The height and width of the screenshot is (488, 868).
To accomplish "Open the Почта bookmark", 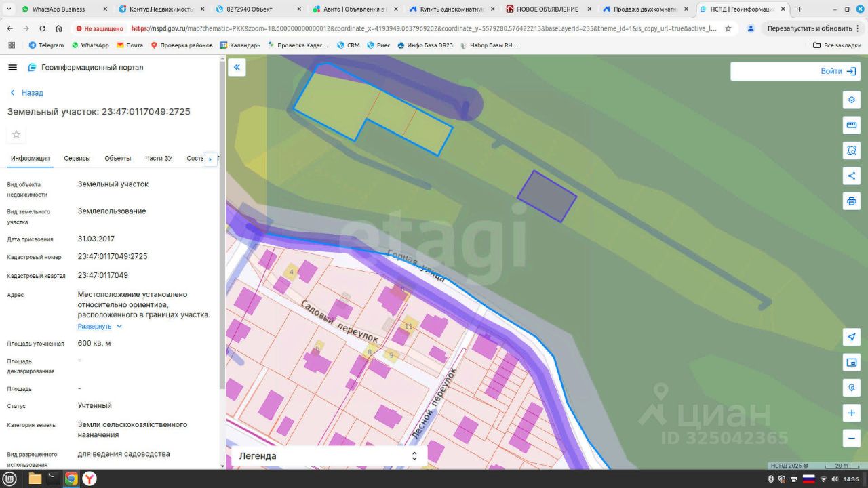I will (x=130, y=45).
